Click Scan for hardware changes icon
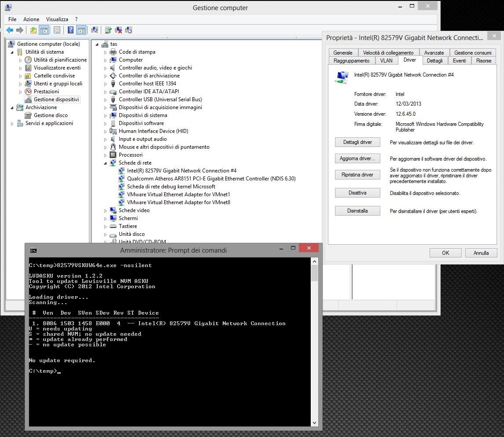The width and height of the screenshot is (504, 437). (95, 30)
